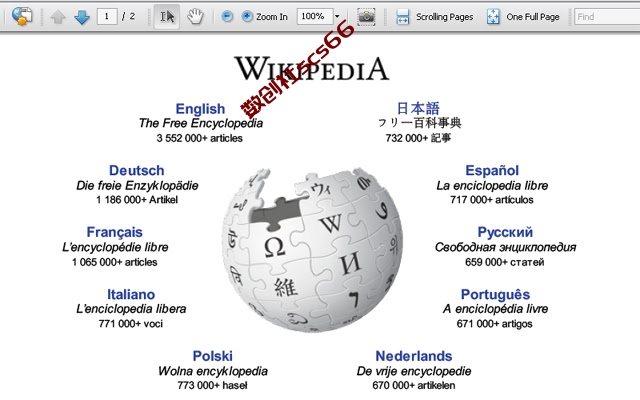The width and height of the screenshot is (640, 400).
Task: Activate the text Select tool
Action: point(167,16)
